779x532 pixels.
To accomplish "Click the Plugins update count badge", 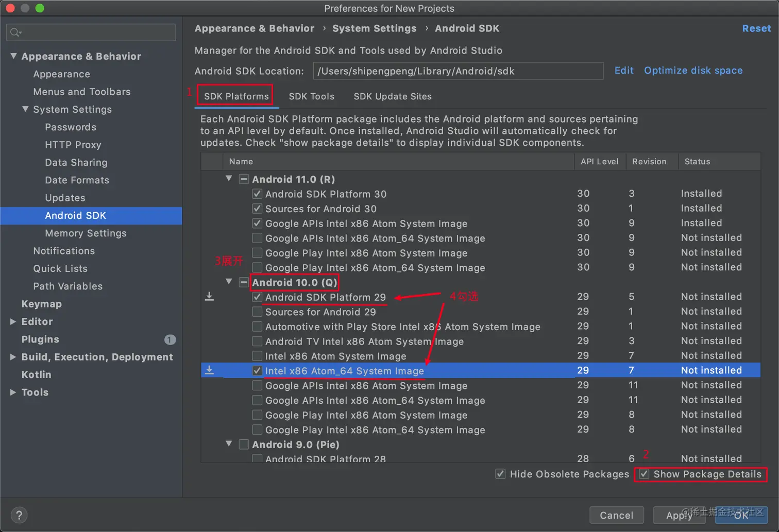I will click(x=170, y=339).
